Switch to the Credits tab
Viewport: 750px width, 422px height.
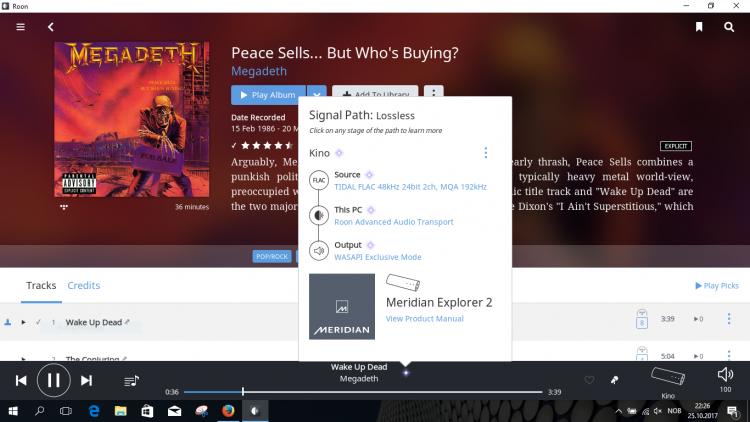click(84, 286)
